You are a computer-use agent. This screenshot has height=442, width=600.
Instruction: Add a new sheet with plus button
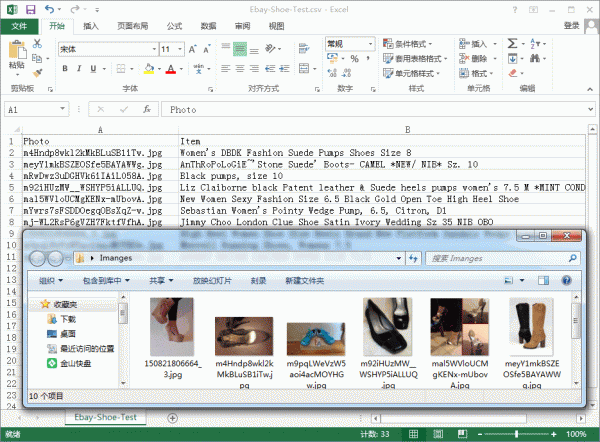tap(173, 418)
